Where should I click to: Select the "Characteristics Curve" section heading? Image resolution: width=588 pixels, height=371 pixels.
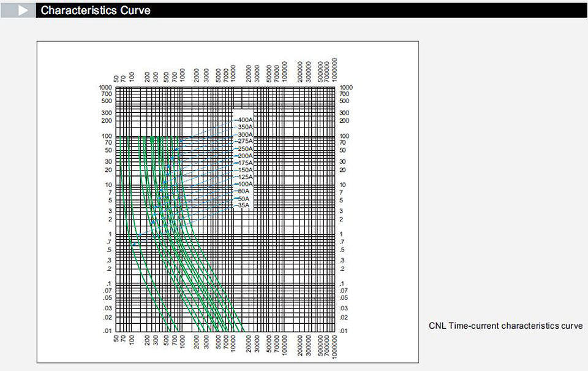(x=96, y=10)
